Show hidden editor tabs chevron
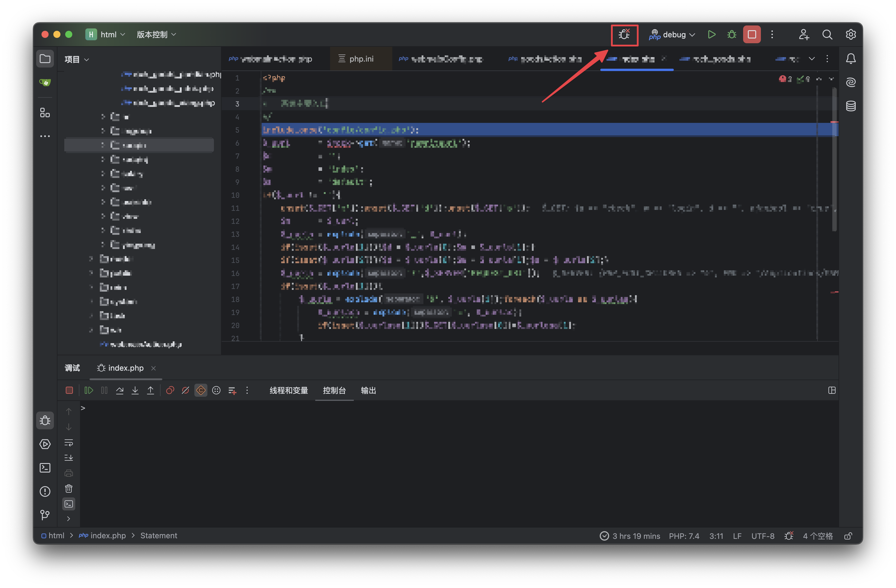 812,59
